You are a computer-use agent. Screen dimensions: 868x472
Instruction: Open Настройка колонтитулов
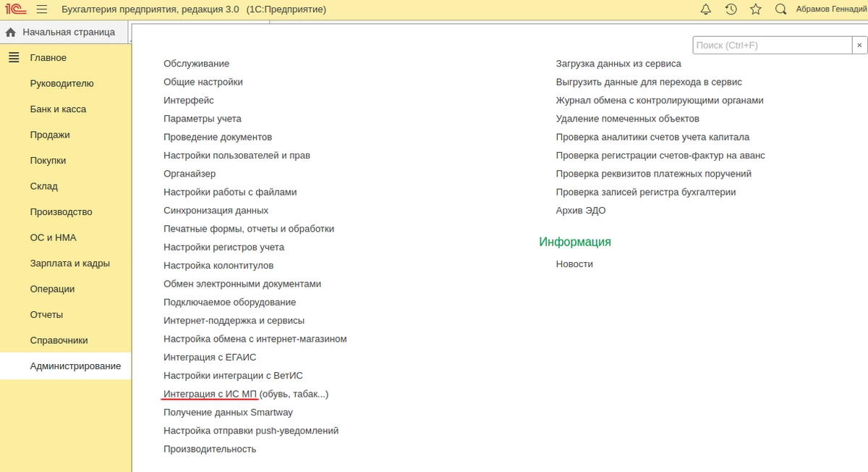pyautogui.click(x=218, y=266)
